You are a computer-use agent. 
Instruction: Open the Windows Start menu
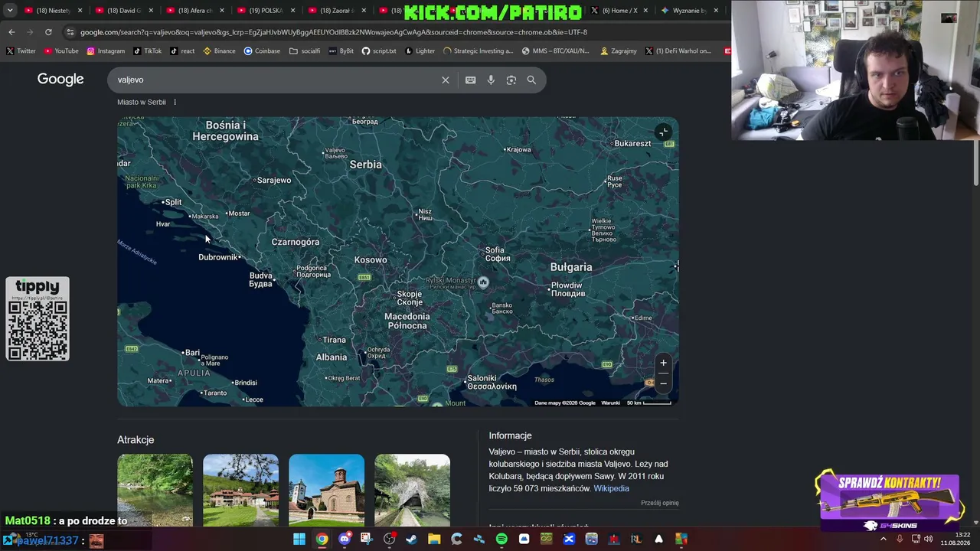click(x=299, y=540)
